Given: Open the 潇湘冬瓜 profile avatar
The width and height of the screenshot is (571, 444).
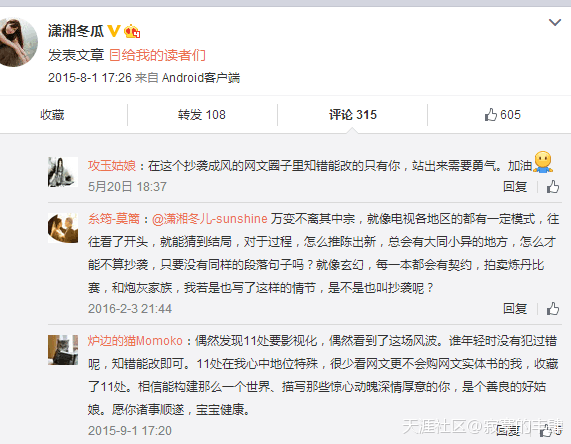Looking at the screenshot, I should tap(16, 42).
